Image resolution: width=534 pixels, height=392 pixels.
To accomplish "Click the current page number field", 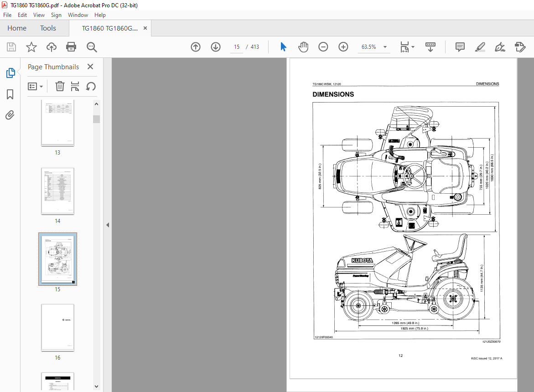I will coord(237,47).
